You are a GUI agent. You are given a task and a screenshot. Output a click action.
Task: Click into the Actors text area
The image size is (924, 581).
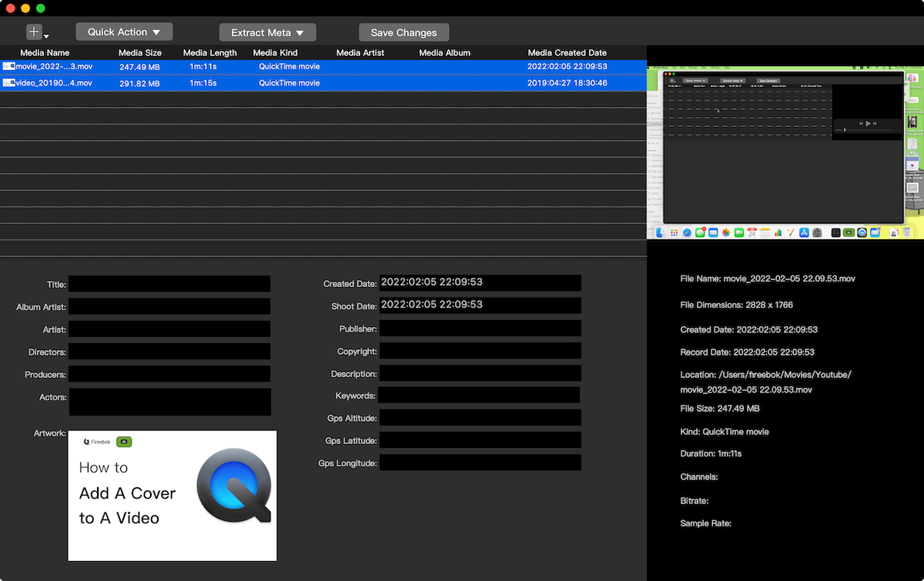(x=169, y=402)
